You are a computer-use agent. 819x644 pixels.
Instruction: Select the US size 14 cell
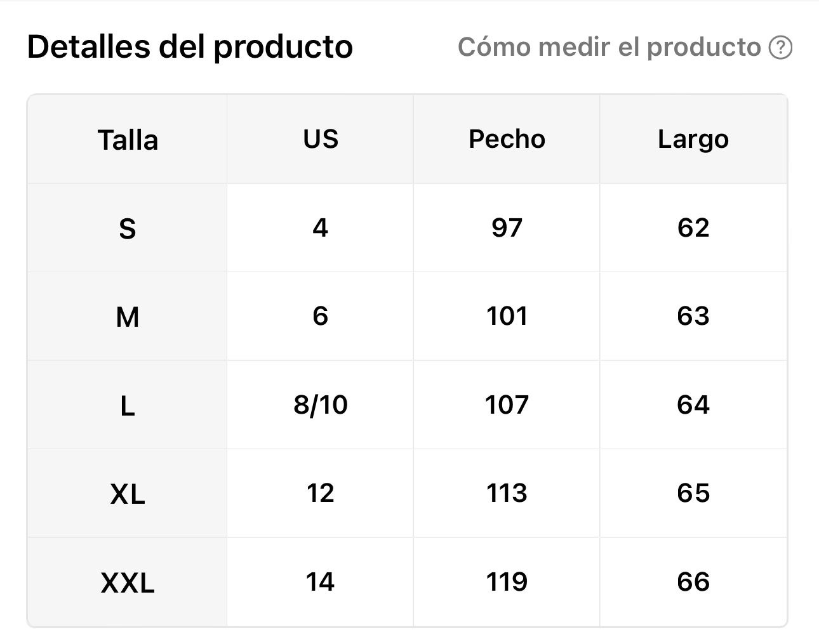tap(321, 582)
